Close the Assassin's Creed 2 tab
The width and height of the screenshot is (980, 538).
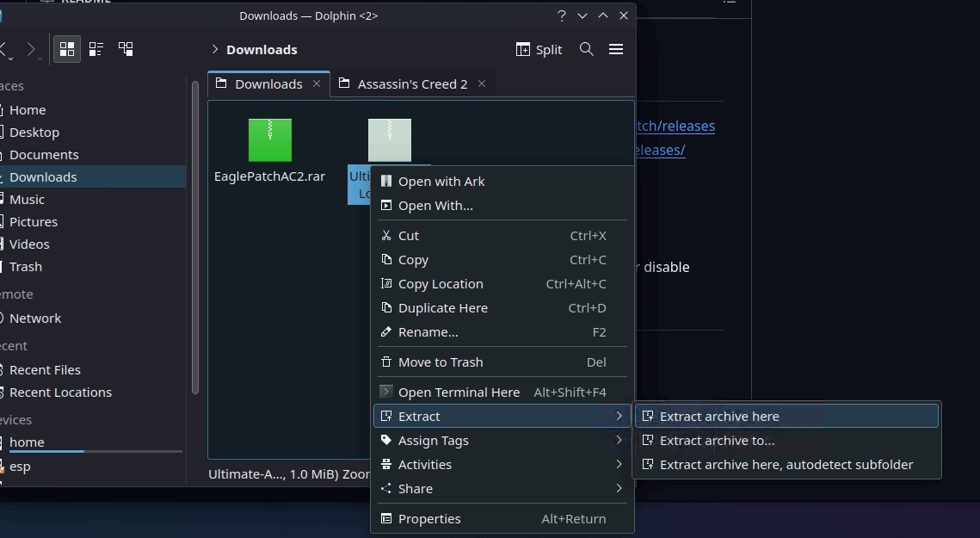pyautogui.click(x=482, y=83)
